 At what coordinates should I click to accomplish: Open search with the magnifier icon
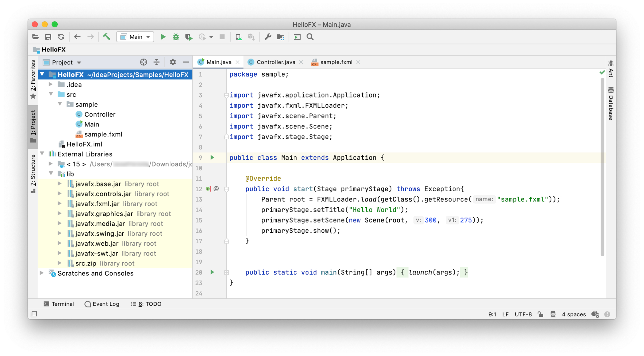click(x=310, y=37)
